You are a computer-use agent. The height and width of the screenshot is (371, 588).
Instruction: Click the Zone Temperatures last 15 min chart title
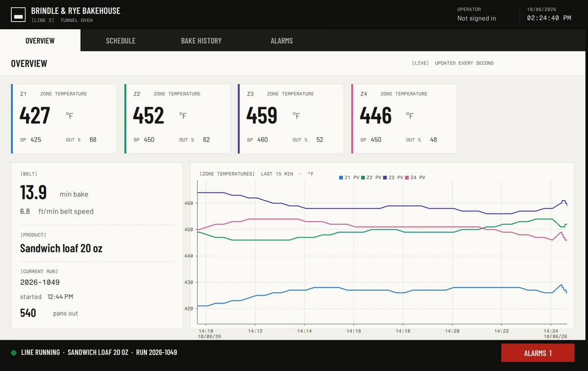coord(257,174)
